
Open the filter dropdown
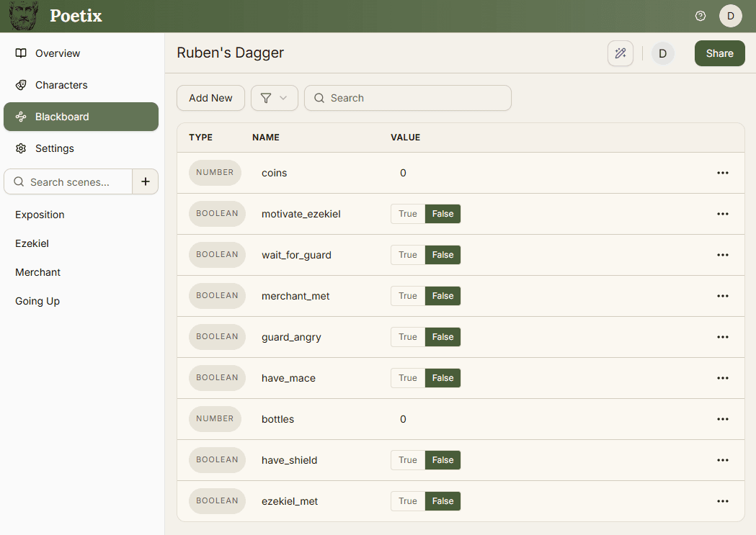[x=275, y=98]
